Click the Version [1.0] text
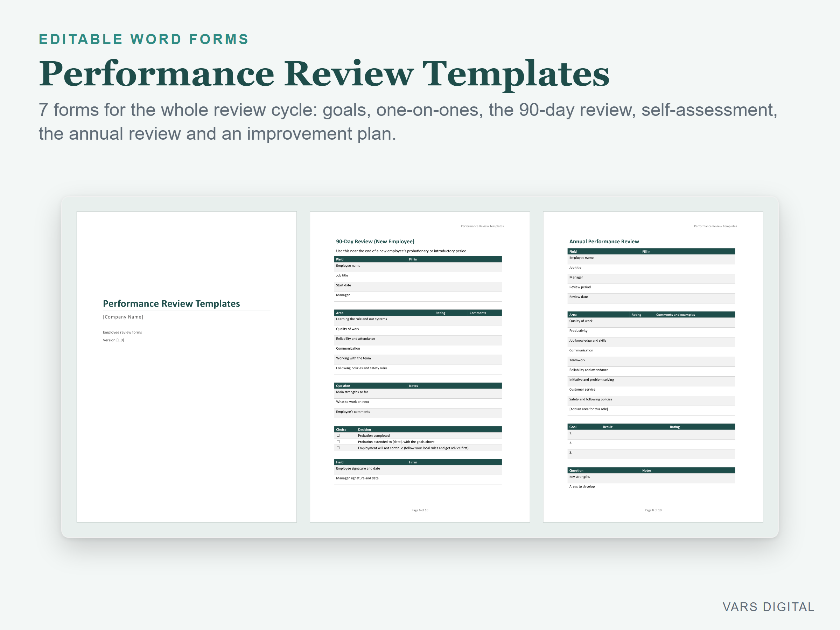 113,340
